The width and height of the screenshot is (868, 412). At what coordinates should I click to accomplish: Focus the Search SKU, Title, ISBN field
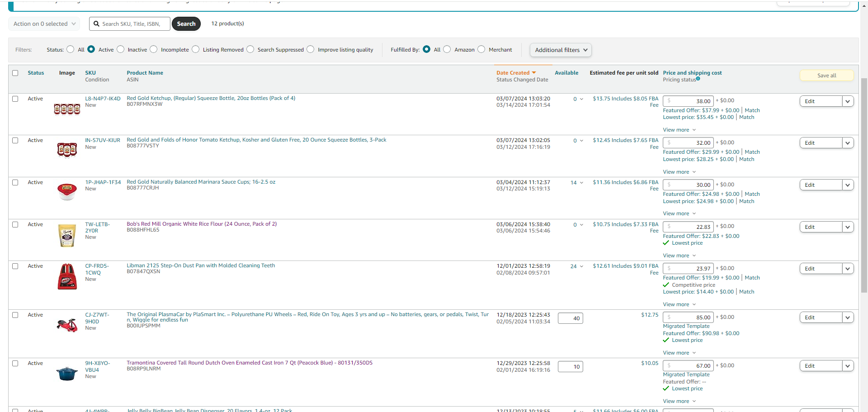coord(130,24)
